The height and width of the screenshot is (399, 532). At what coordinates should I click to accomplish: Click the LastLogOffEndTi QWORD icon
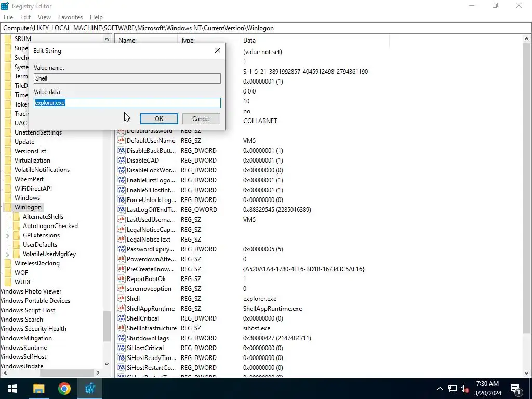(x=122, y=209)
